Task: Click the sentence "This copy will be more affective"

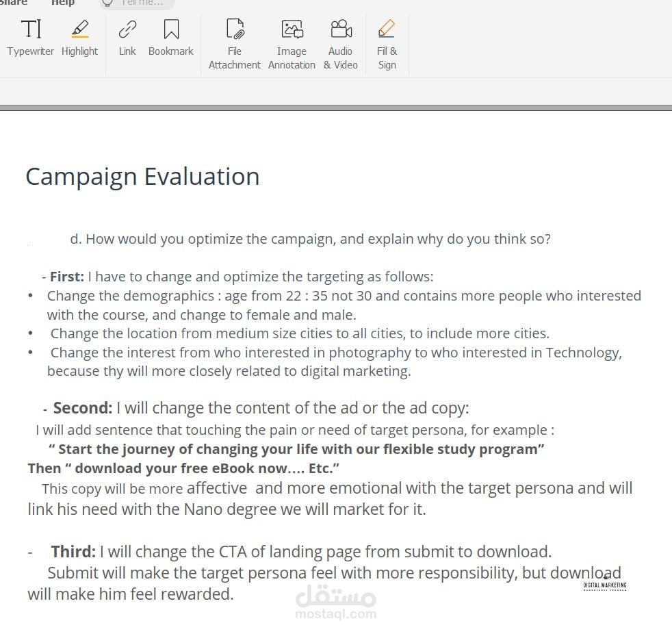Action: point(337,488)
